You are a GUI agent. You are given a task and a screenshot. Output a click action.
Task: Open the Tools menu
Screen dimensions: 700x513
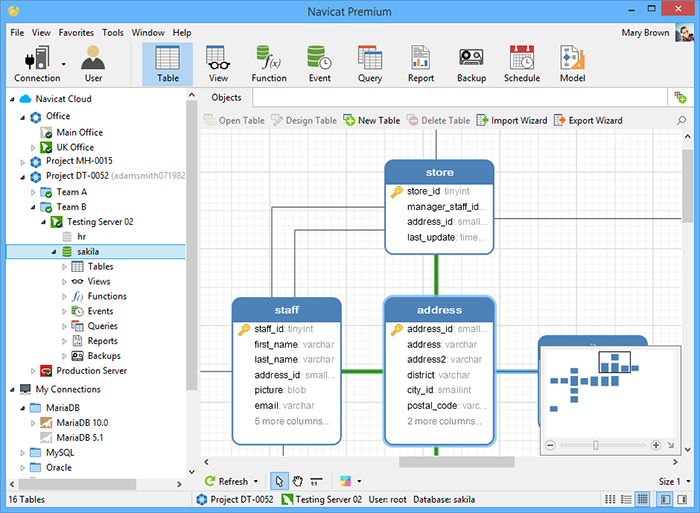pyautogui.click(x=113, y=33)
